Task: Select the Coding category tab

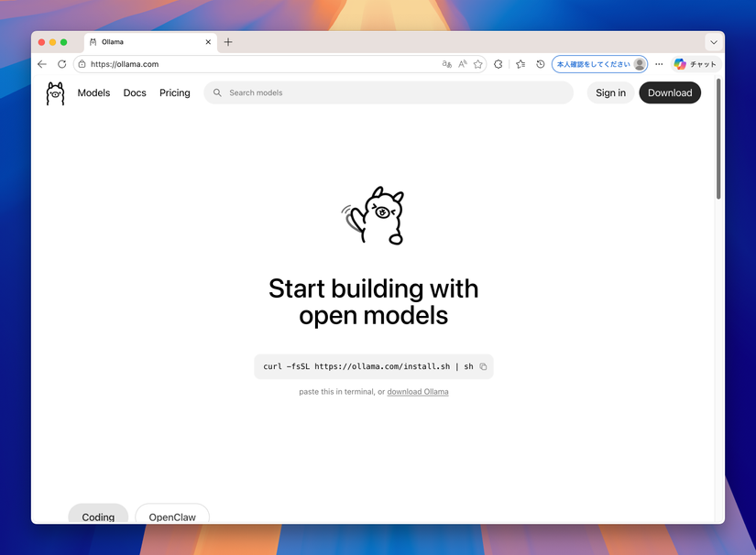Action: click(x=98, y=514)
